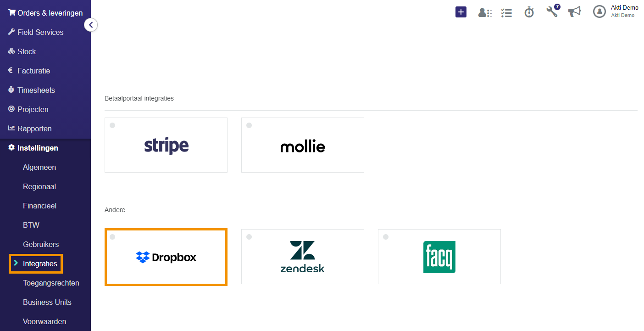Viewport: 644px width, 331px height.
Task: Open the facq integration card
Action: point(439,257)
